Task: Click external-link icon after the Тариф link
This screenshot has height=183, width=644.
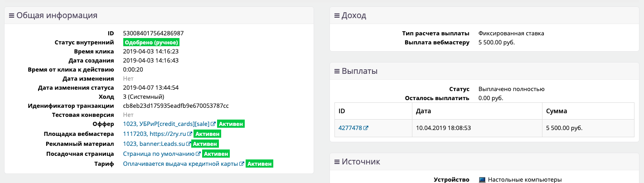Action: point(242,164)
